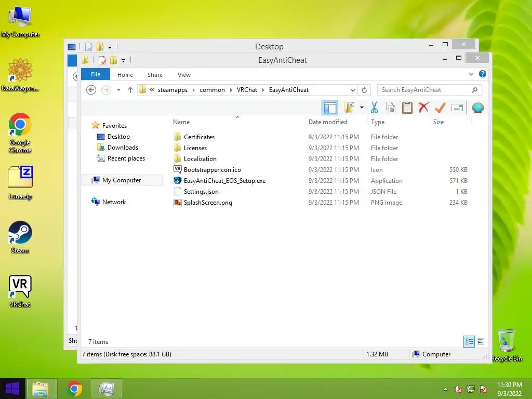Click the steamapps breadcrumb
Screen dimensions: 532x399
point(172,90)
